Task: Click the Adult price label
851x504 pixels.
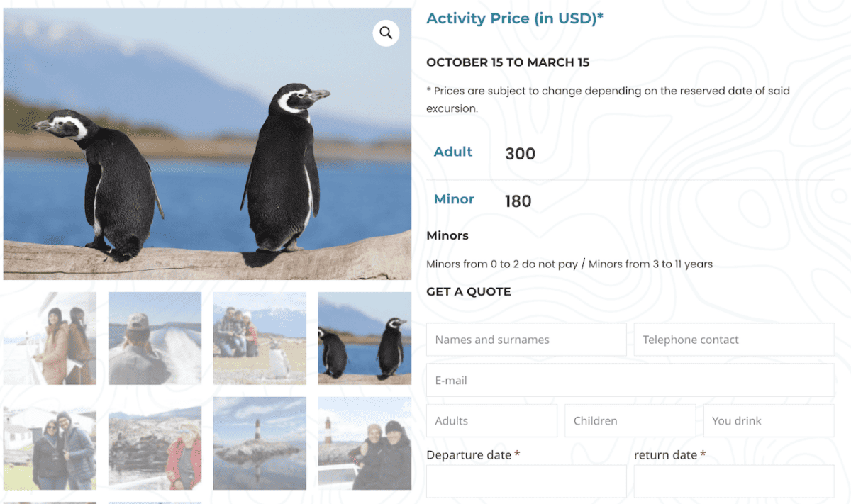Action: (x=452, y=151)
